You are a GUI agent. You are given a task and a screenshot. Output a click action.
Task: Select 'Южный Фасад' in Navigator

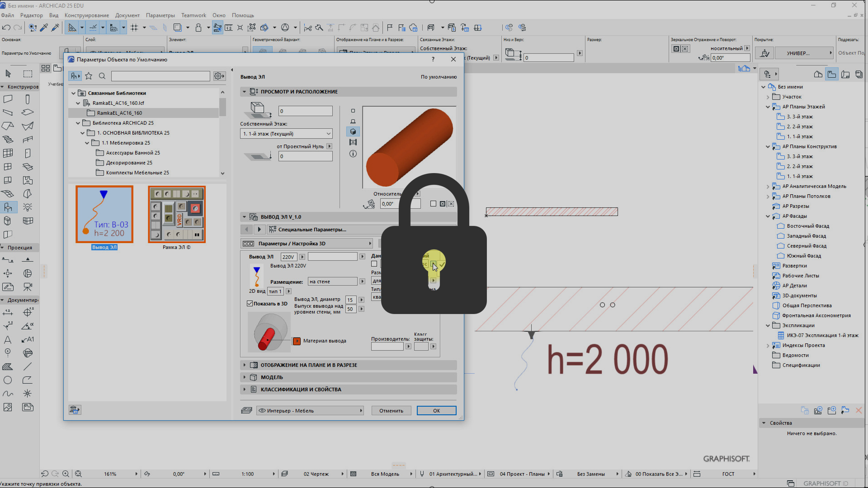[804, 256]
